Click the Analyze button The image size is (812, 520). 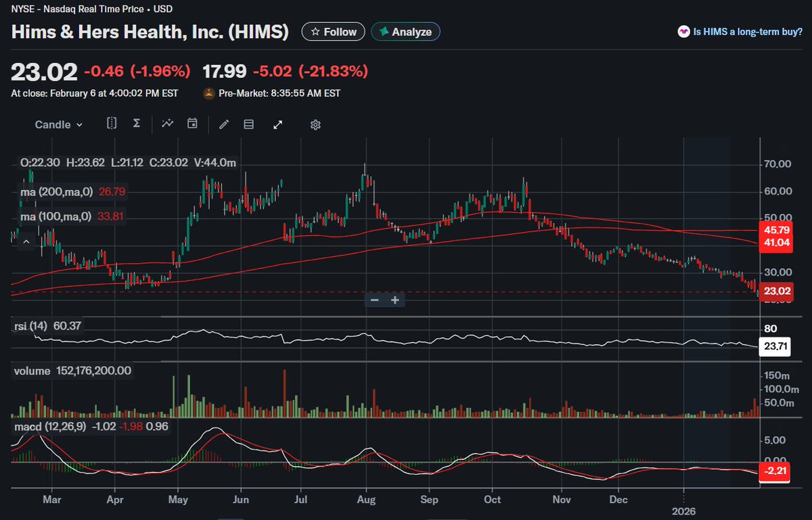[406, 32]
